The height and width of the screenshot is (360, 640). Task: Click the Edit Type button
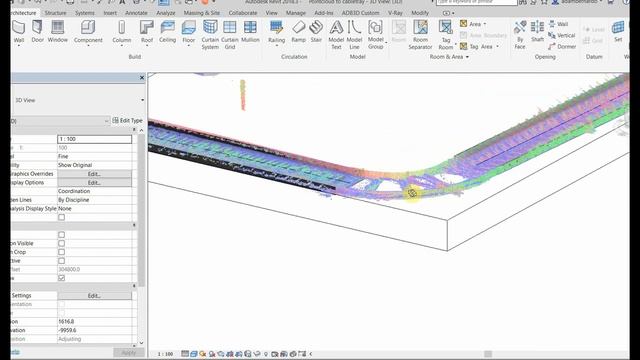tap(127, 120)
